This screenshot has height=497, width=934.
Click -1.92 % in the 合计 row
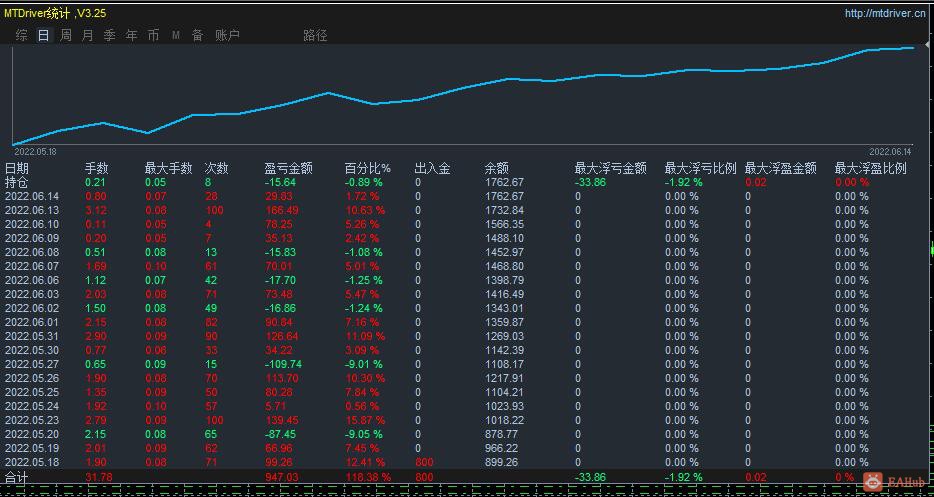(x=684, y=477)
